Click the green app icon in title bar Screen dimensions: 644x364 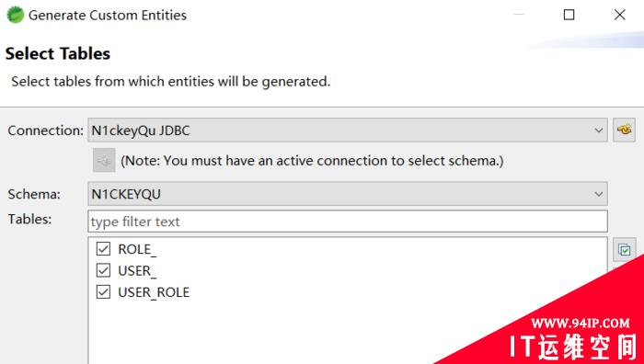16,15
